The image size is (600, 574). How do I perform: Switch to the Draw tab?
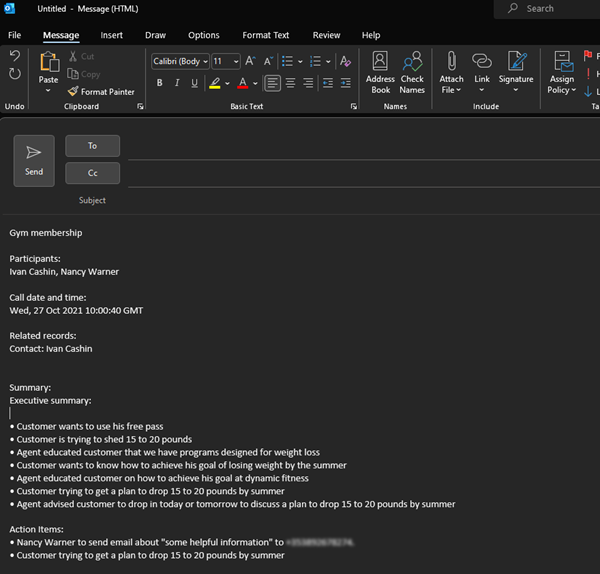click(x=155, y=35)
